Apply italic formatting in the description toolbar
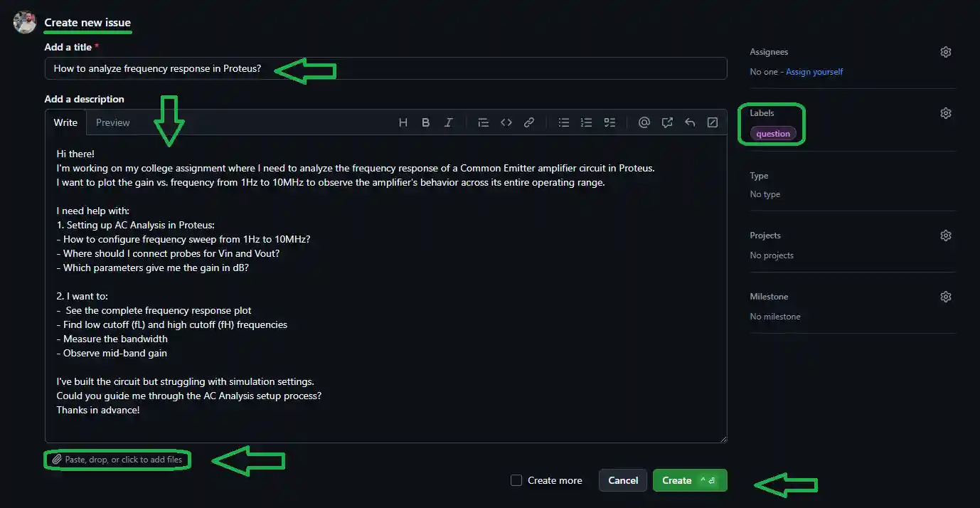This screenshot has height=508, width=980. 448,122
